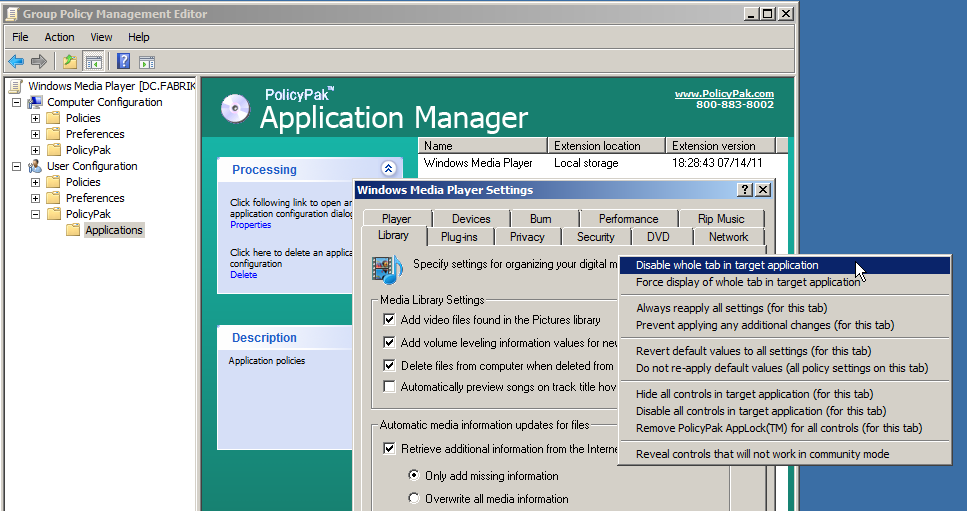Click the Group Policy Management Editor title icon

tap(11, 14)
